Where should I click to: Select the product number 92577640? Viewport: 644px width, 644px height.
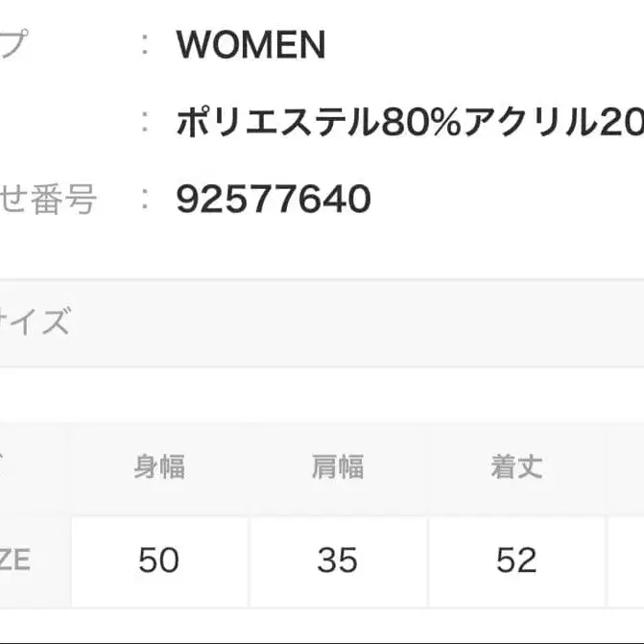pos(274,200)
